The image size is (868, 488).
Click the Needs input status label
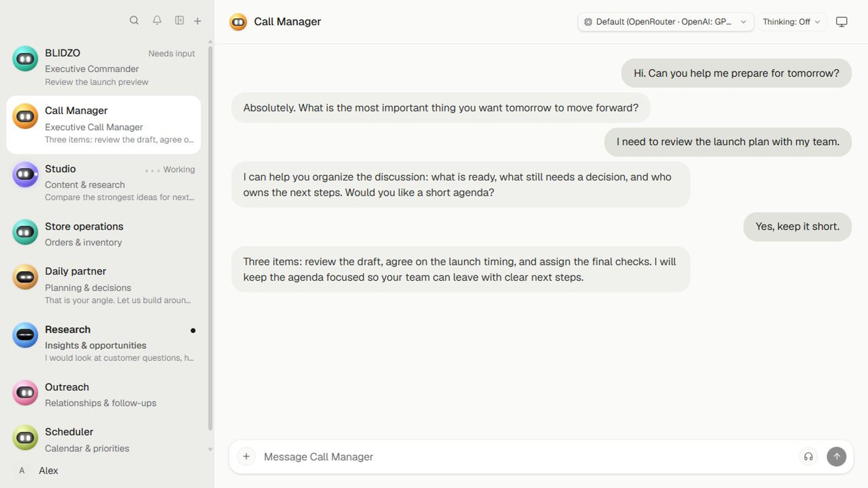coord(172,54)
